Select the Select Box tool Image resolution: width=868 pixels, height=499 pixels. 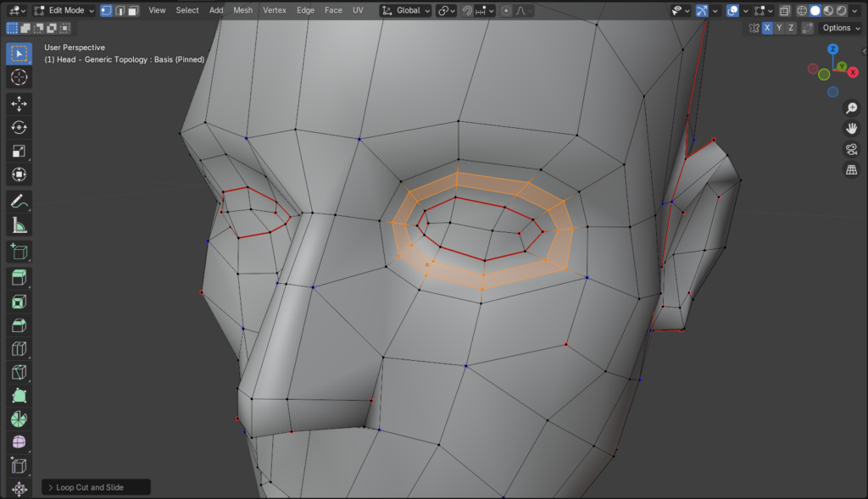point(19,53)
